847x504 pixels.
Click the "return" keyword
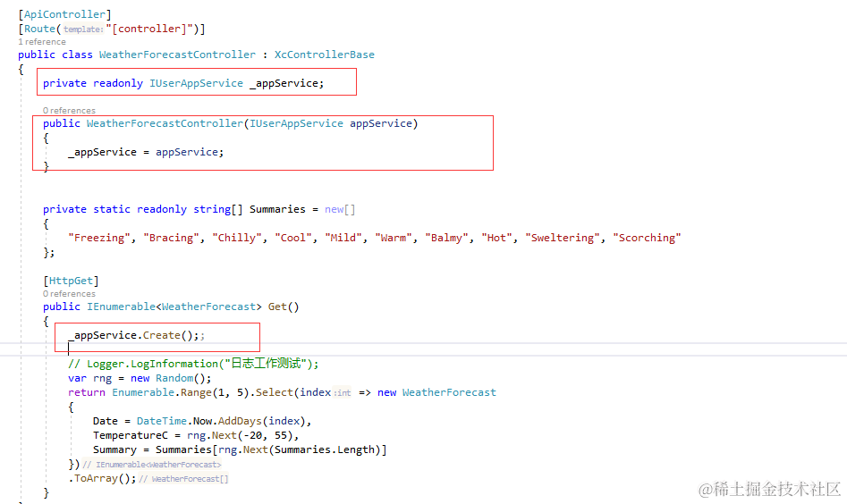(87, 392)
